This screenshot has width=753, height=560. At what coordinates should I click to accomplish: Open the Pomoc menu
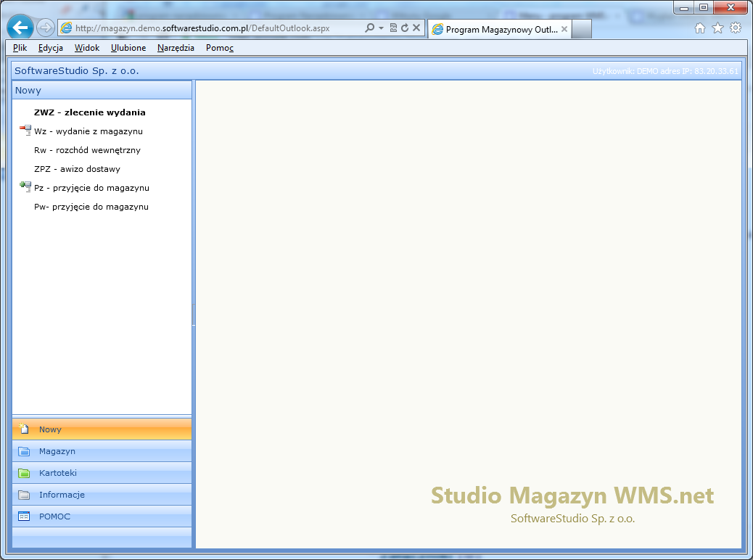click(x=220, y=48)
